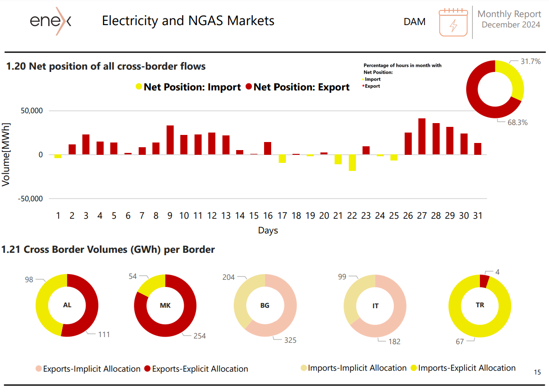
Task: Click the yellow bar for day 1
Action: pyautogui.click(x=58, y=156)
